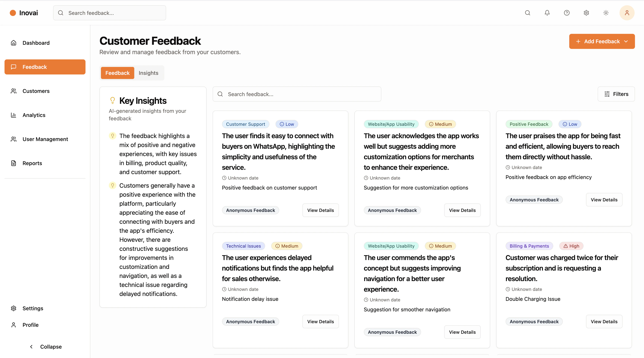Screen dimensions: 644x358
Task: Switch to the Insights tab
Action: [149, 73]
